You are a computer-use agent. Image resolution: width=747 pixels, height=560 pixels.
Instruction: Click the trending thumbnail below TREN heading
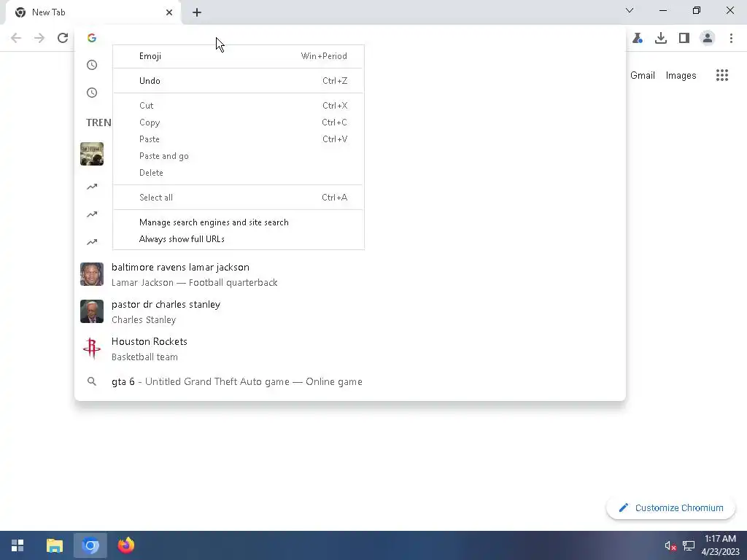[x=92, y=154]
